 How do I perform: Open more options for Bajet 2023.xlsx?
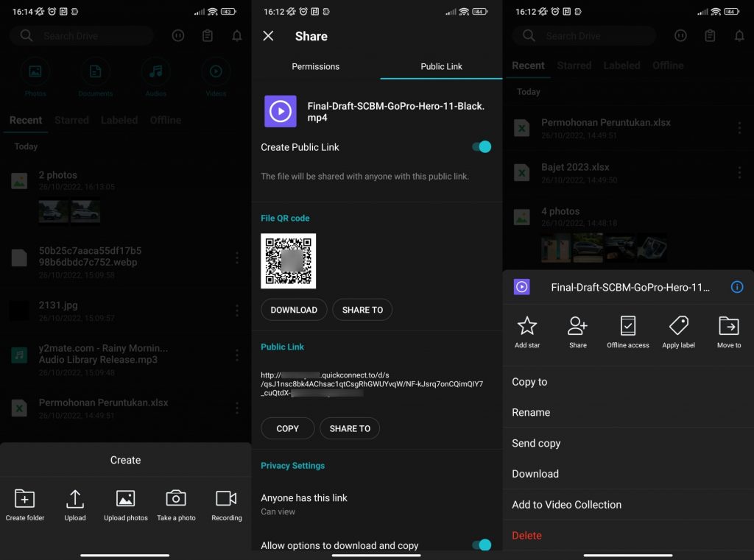pyautogui.click(x=739, y=172)
